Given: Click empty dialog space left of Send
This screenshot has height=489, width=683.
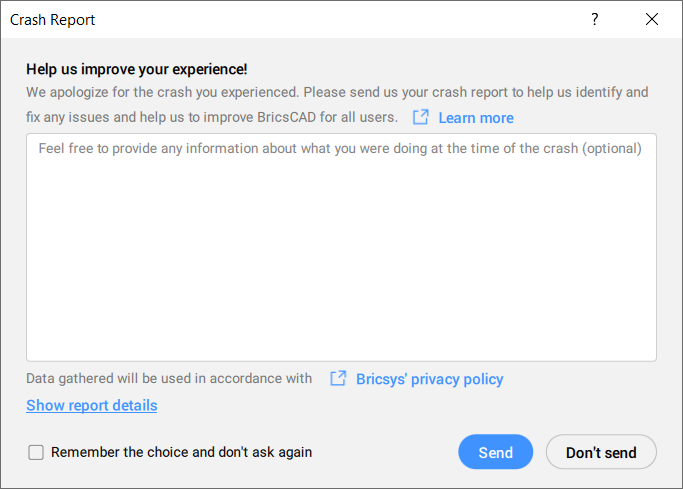Looking at the screenshot, I should (x=390, y=452).
